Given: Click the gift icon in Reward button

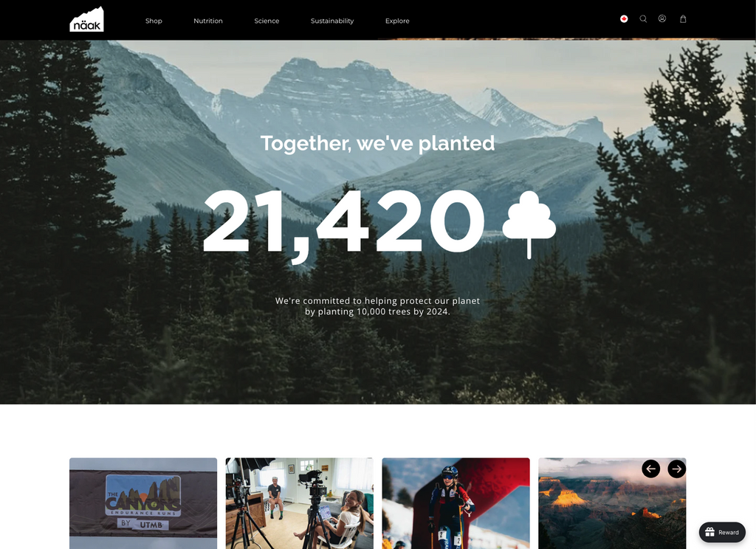Looking at the screenshot, I should coord(709,532).
